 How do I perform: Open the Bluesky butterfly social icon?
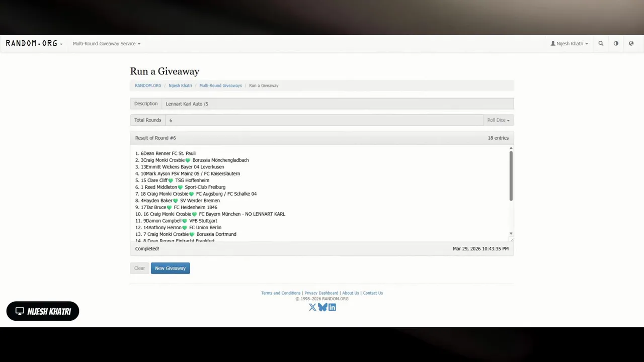coord(323,307)
